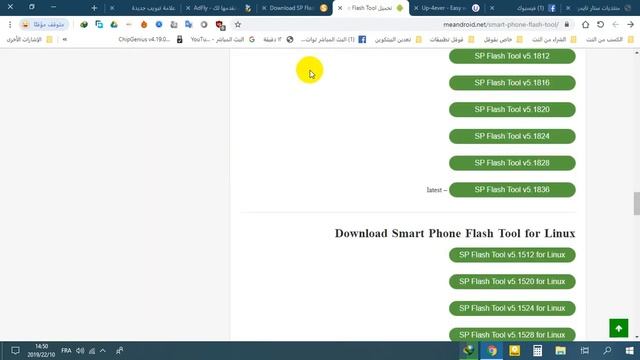The height and width of the screenshot is (360, 640).
Task: Switch to the Download SP Flash tab
Action: pos(295,8)
